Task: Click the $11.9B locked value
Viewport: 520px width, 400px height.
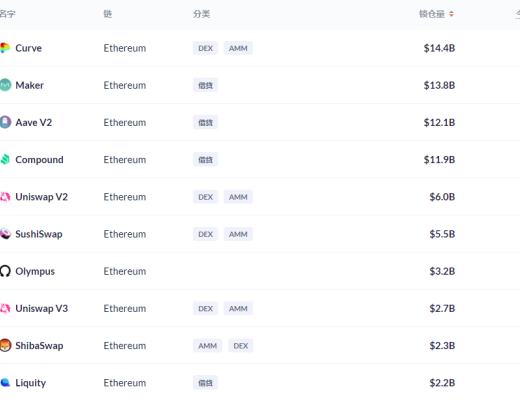Action: 439,160
